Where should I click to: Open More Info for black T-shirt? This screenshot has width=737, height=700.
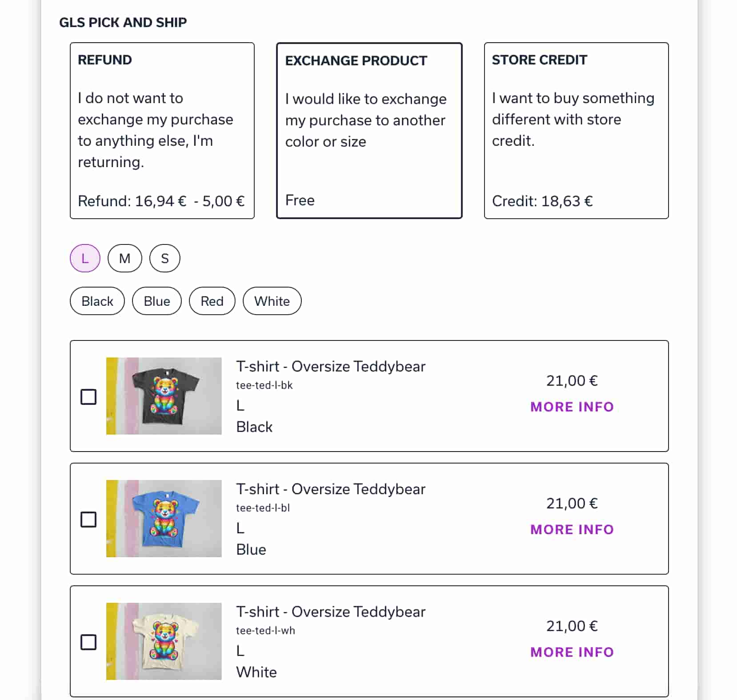[x=572, y=407]
